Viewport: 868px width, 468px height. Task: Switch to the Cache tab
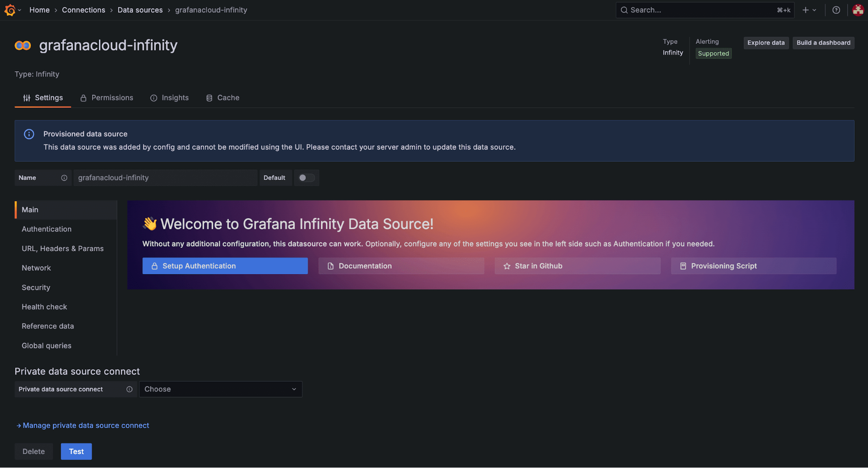(223, 98)
